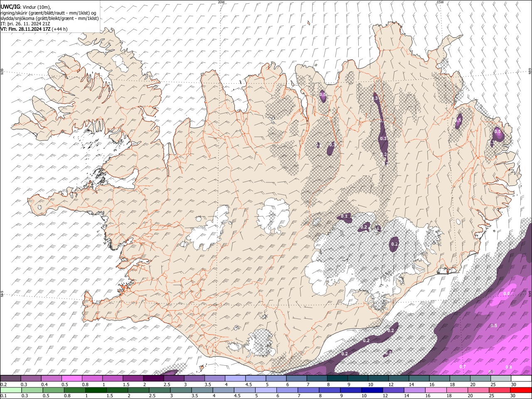
Task: Click the 0.6 snowfall value offshore
Action: pos(507,294)
